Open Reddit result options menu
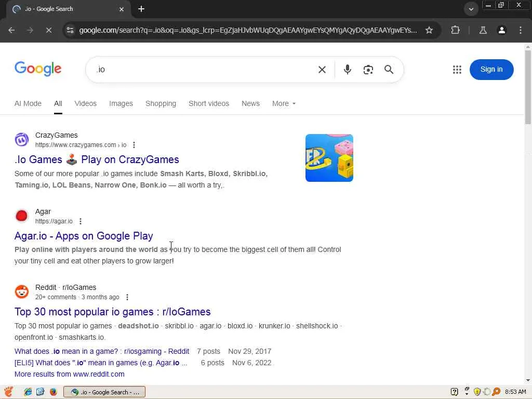The width and height of the screenshot is (532, 399). (x=127, y=297)
